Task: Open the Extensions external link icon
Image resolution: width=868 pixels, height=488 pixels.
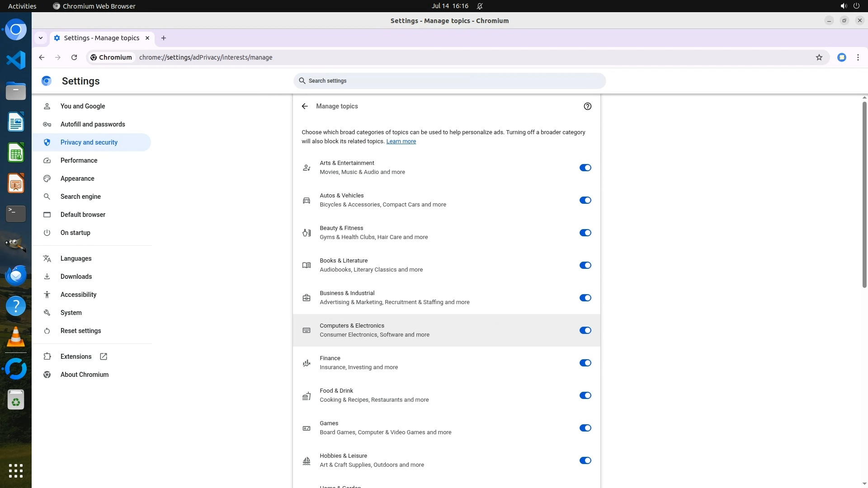Action: point(104,357)
